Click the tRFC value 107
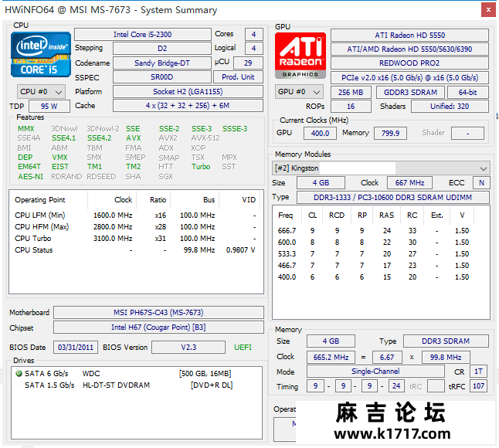This screenshot has height=448, width=499. click(x=478, y=386)
